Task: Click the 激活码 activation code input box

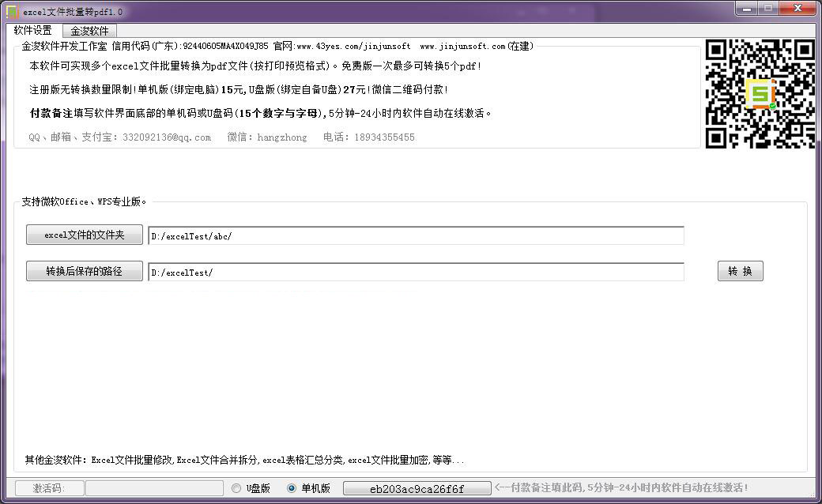Action: click(x=155, y=488)
